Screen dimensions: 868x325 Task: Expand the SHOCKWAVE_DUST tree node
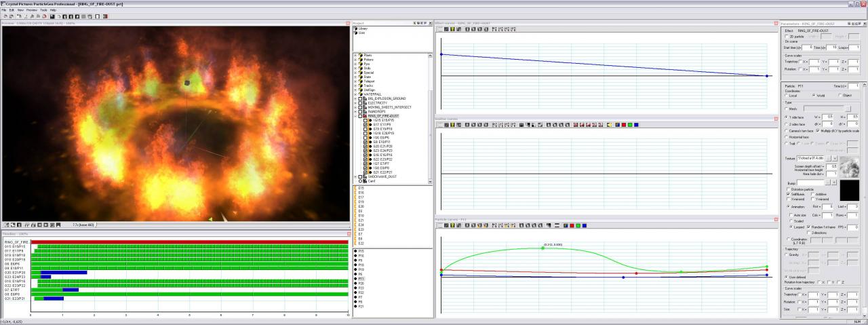355,177
